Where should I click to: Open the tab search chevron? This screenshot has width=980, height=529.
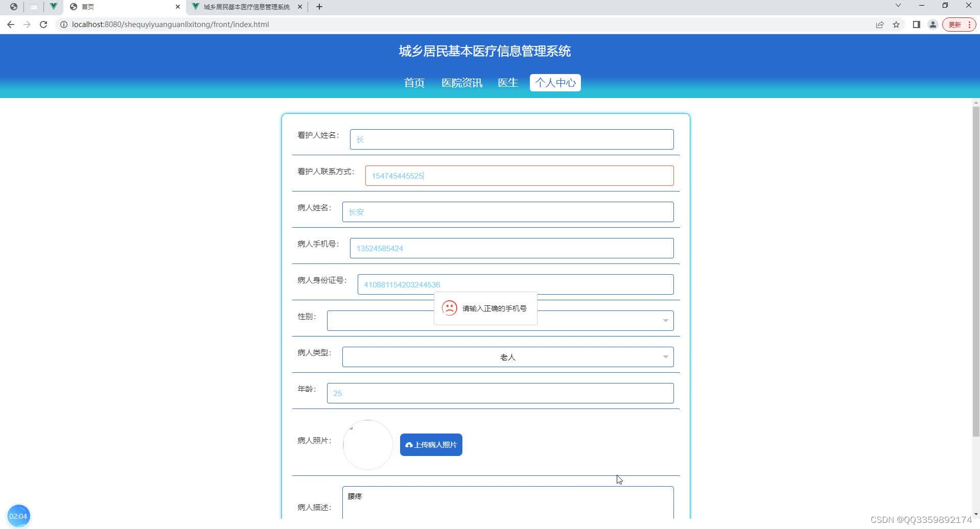click(898, 6)
